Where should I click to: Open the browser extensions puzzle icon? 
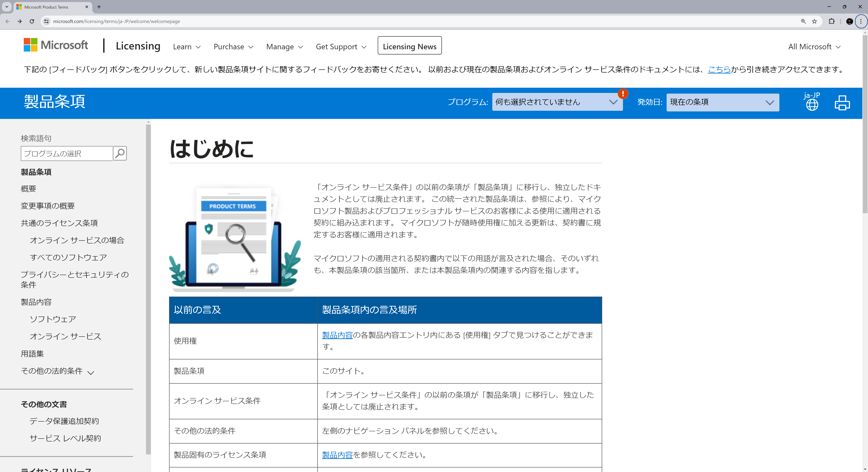coord(832,21)
